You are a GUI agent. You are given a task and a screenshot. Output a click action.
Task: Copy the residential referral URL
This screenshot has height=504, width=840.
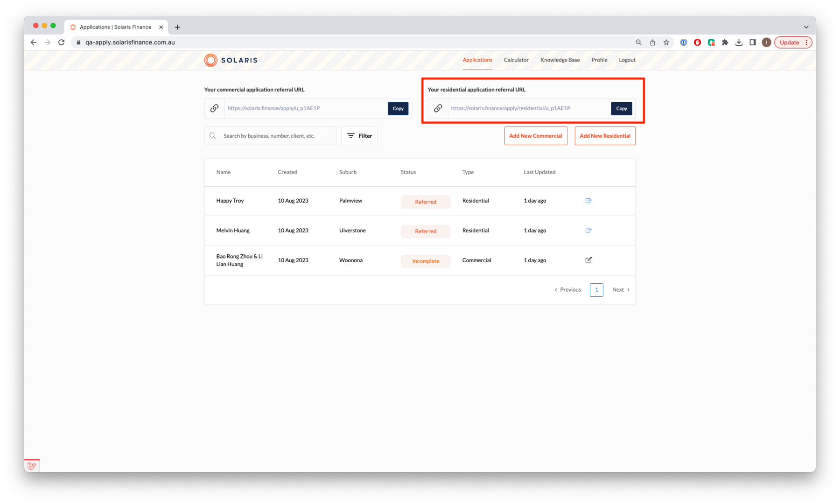(x=622, y=108)
